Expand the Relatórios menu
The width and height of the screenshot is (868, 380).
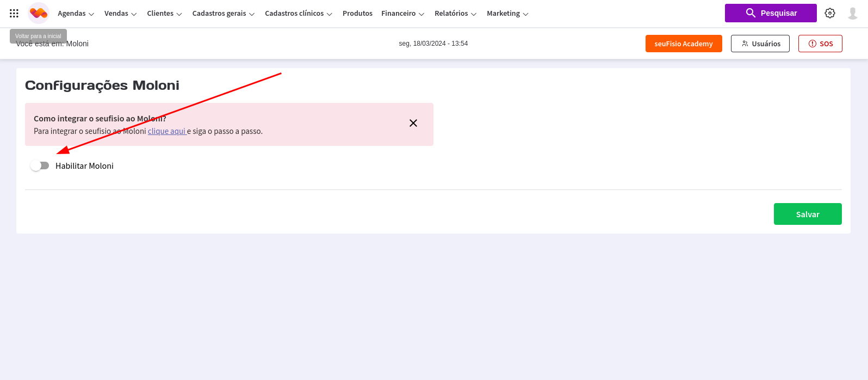(456, 13)
